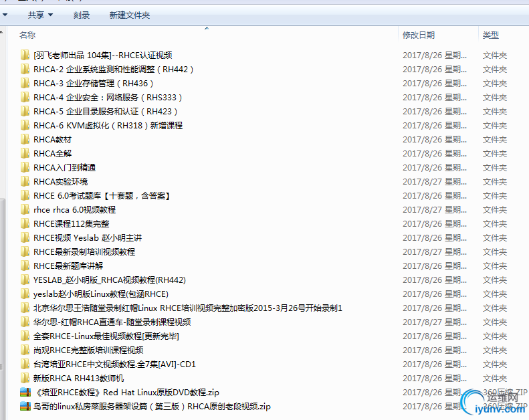This screenshot has width=529, height=420.
Task: Select folder icon of yeslab赵小明版Linux教程(包涵RHCE)
Action: tap(25, 294)
